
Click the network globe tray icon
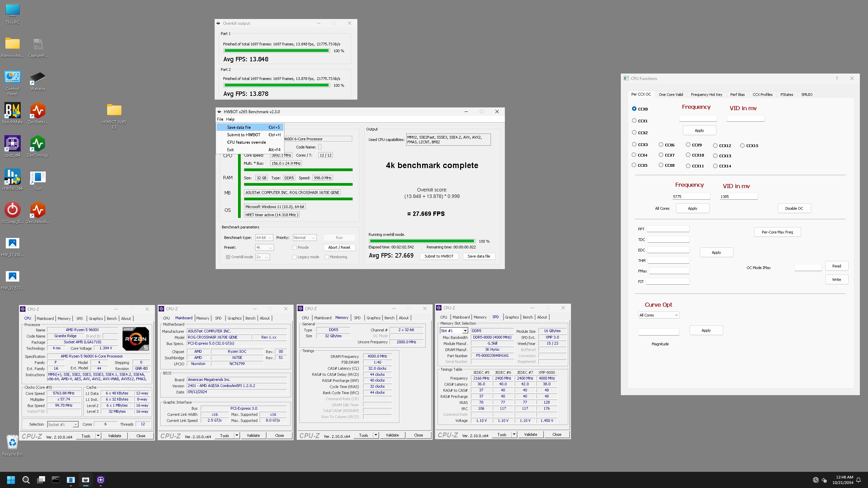815,480
